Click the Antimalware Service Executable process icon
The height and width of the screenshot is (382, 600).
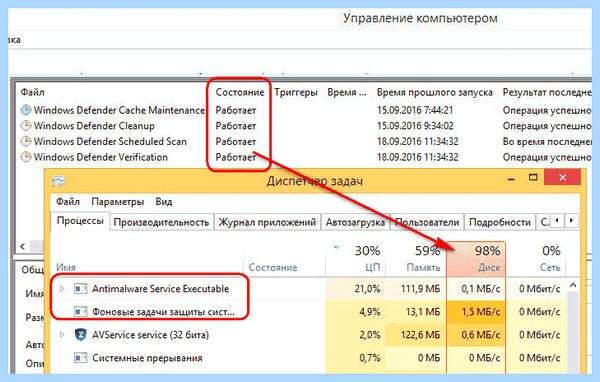coord(80,289)
